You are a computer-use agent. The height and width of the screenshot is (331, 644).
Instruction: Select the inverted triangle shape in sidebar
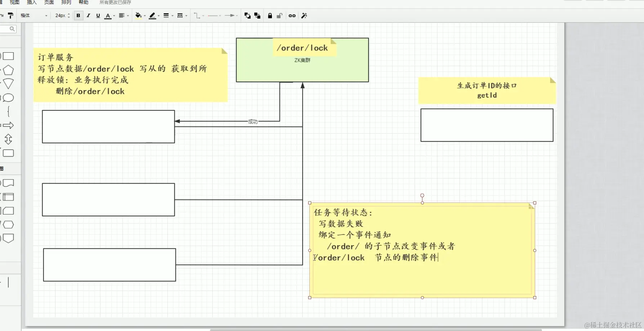(x=8, y=84)
